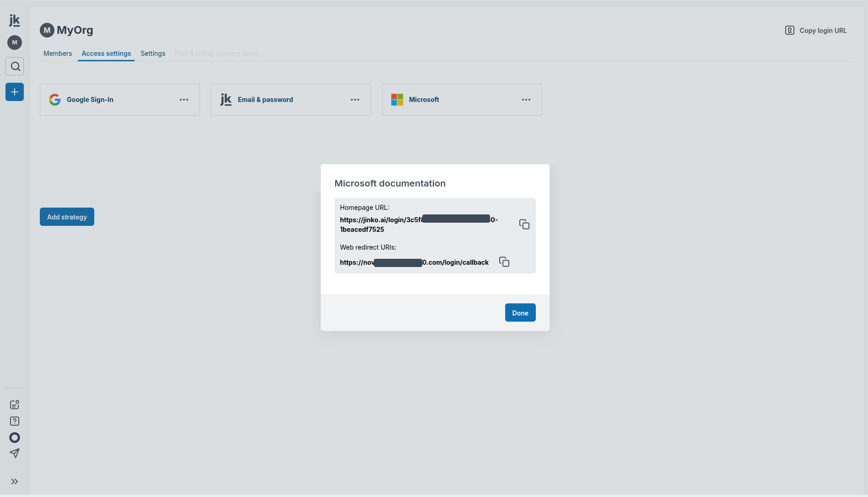Click the send feedback paper plane icon
Viewport: 868px width, 497px height.
[x=14, y=453]
